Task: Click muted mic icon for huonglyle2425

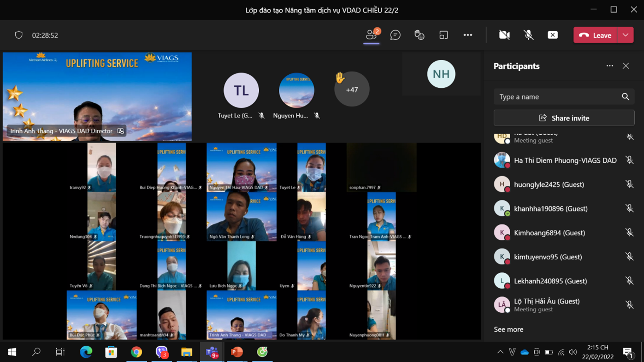Action: tap(630, 184)
